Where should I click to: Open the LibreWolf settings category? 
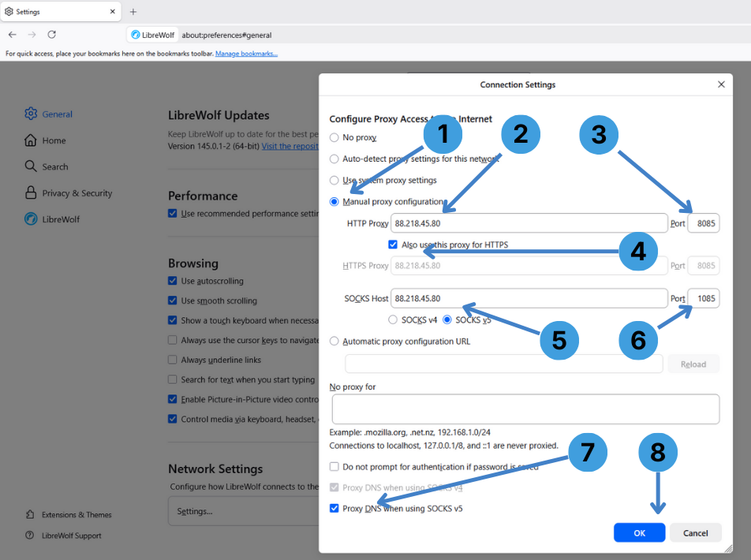(61, 219)
